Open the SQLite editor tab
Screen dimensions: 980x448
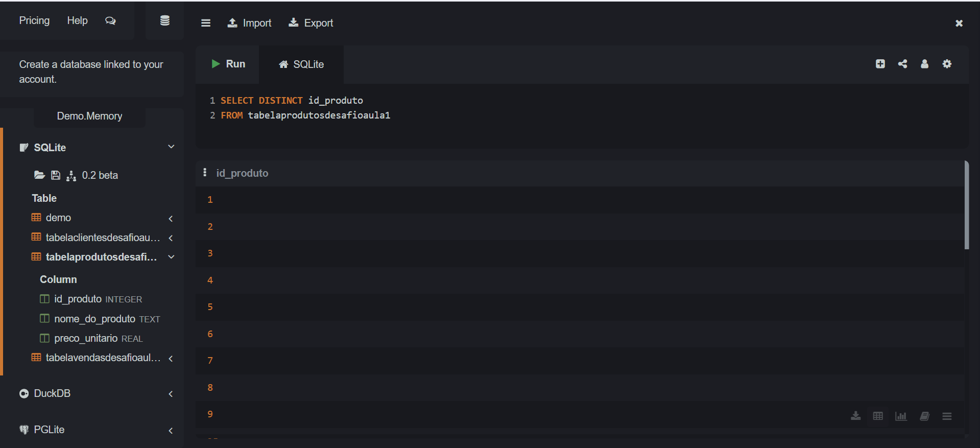click(x=301, y=64)
